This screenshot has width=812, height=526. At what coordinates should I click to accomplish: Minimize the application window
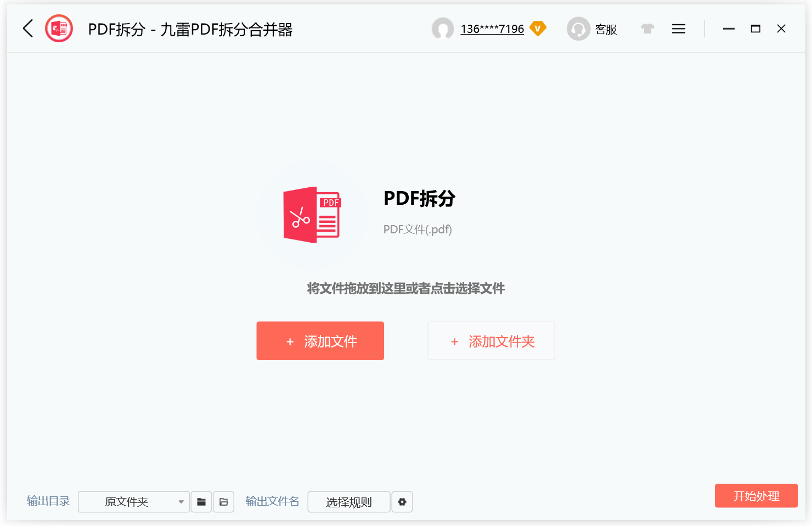tap(729, 29)
